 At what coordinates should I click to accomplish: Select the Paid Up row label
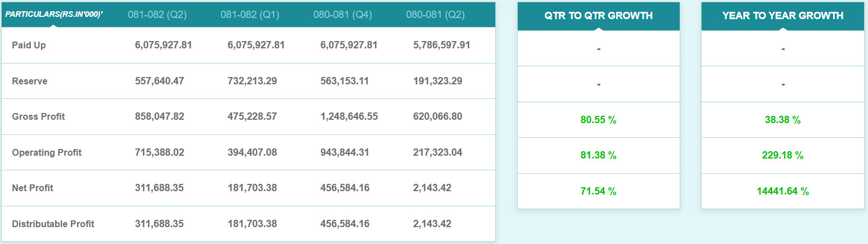click(29, 45)
